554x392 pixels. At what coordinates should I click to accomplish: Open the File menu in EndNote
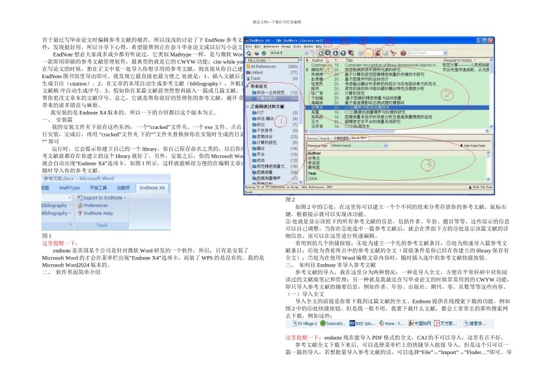click(249, 47)
